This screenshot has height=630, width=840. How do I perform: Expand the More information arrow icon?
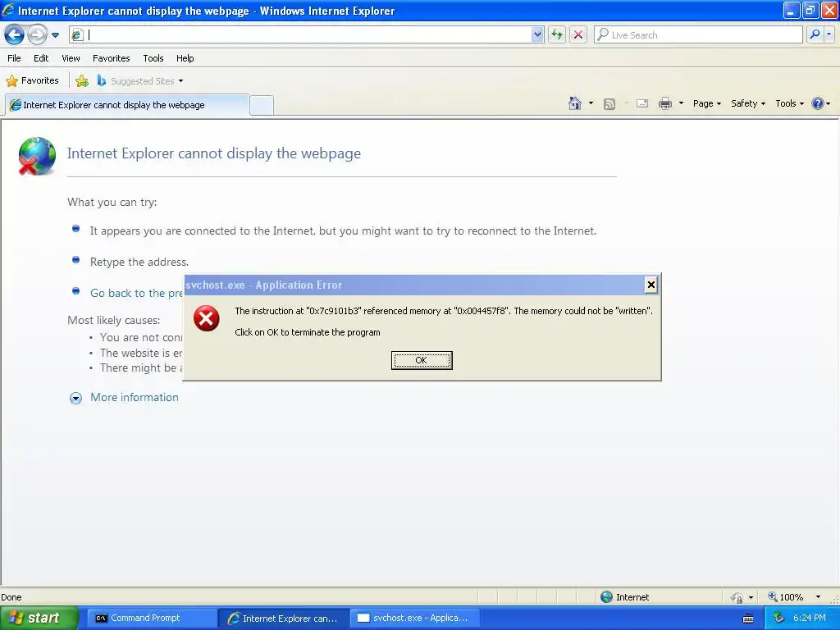tap(76, 398)
